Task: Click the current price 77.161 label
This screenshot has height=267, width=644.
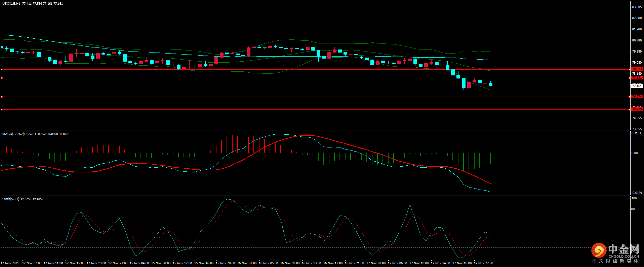Action: pos(637,86)
